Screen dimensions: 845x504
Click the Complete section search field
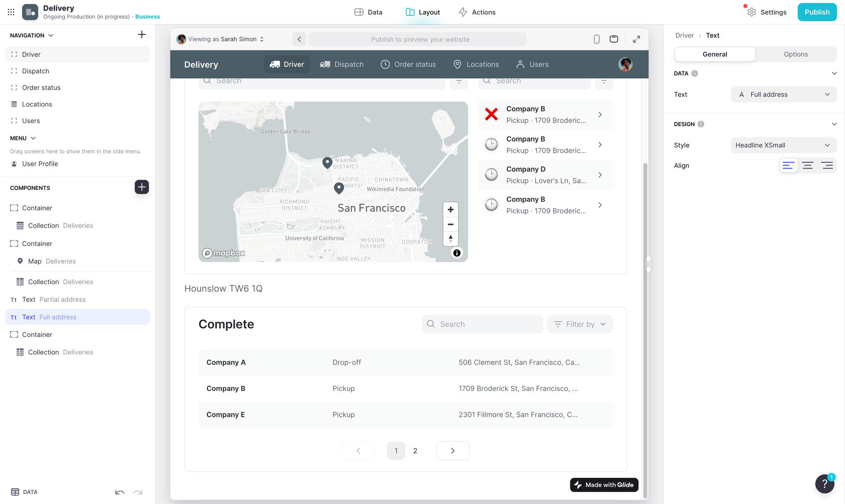tap(482, 324)
